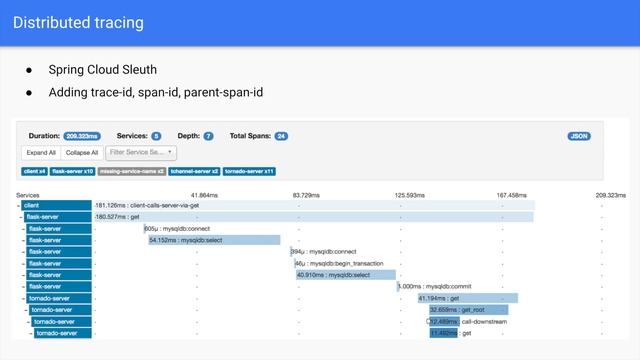640x360 pixels.
Task: Select flask-server label for the 394µ mysqldb:connect span
Action: pyautogui.click(x=59, y=252)
